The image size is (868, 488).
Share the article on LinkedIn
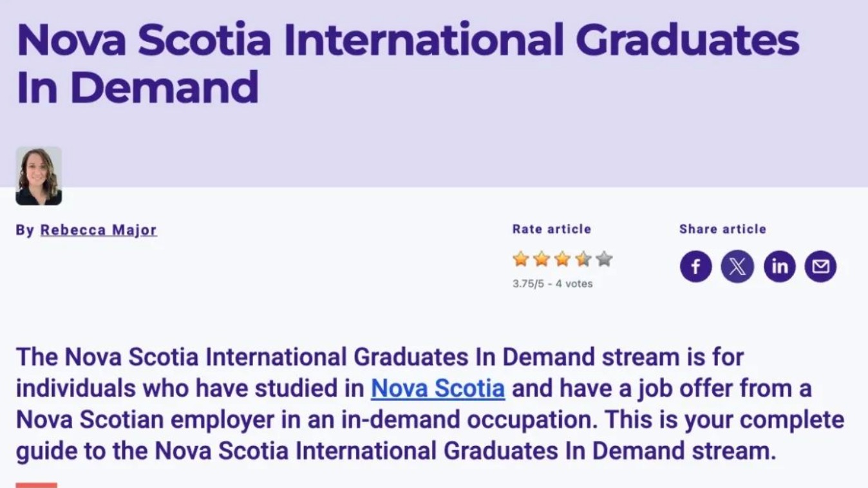coord(779,267)
